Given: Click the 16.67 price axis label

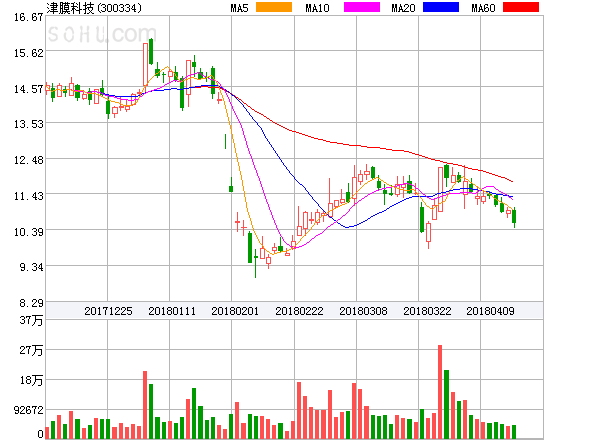Looking at the screenshot, I should 28,17.
